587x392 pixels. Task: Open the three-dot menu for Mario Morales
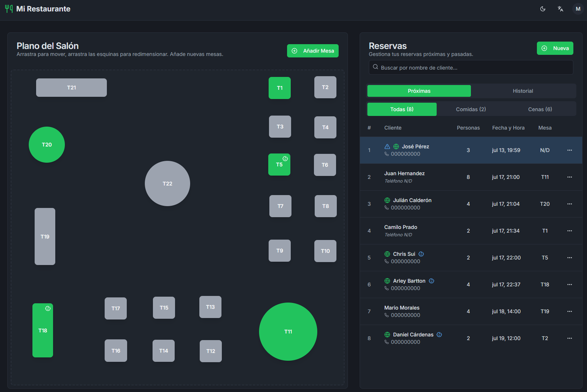(569, 311)
